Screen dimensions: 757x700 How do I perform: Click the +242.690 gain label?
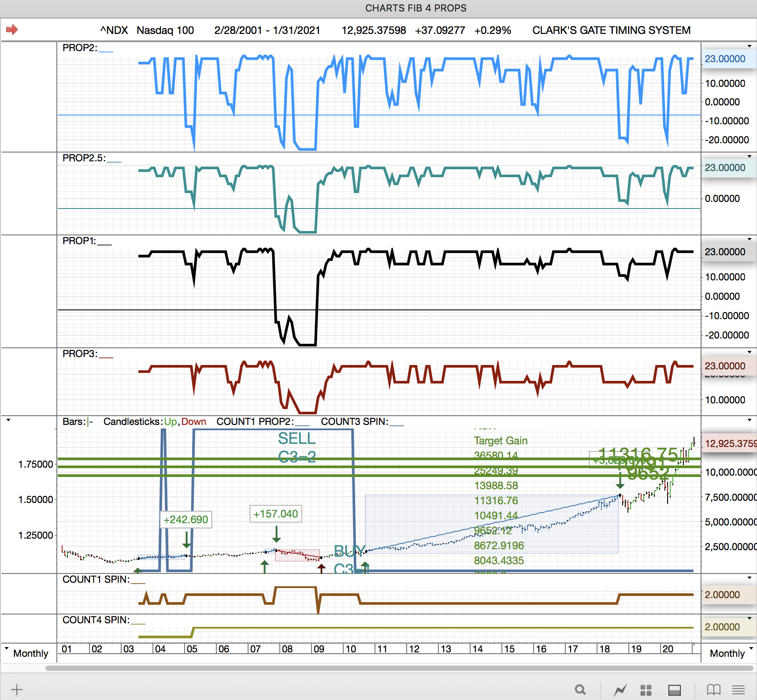point(186,520)
